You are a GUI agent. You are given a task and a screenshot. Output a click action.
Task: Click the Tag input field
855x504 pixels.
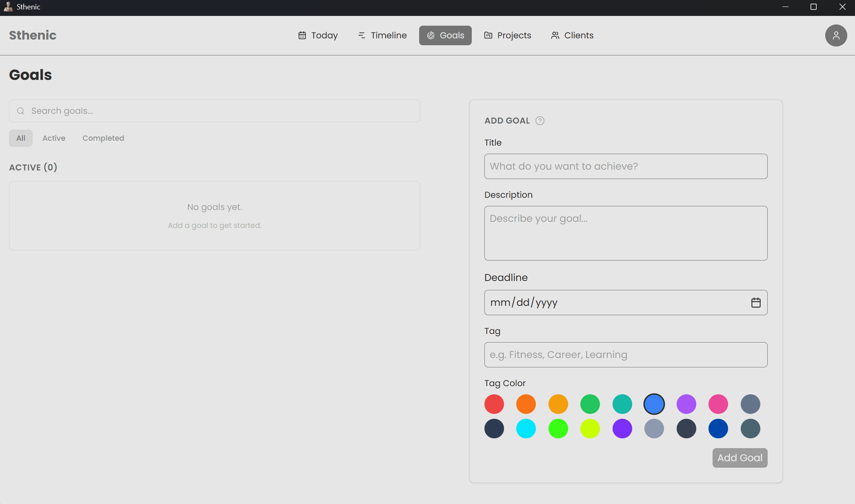coord(626,355)
